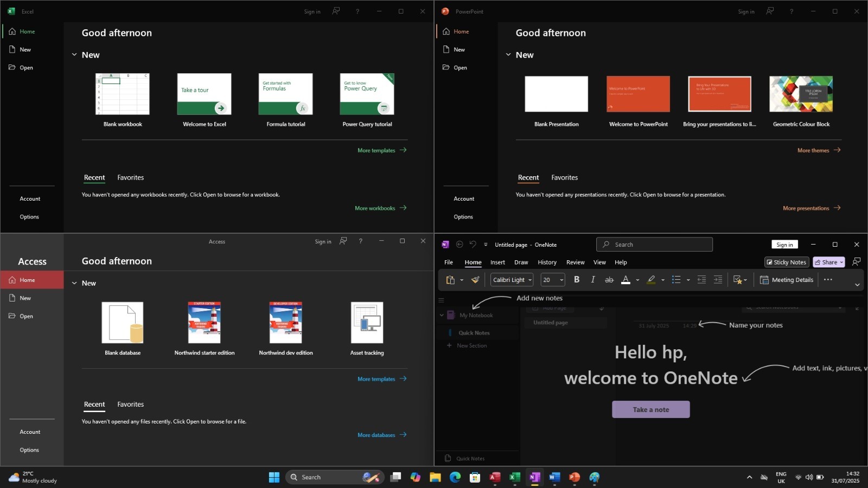This screenshot has width=868, height=488.
Task: Apply strikethrough in OneNote toolbar
Action: (x=609, y=280)
